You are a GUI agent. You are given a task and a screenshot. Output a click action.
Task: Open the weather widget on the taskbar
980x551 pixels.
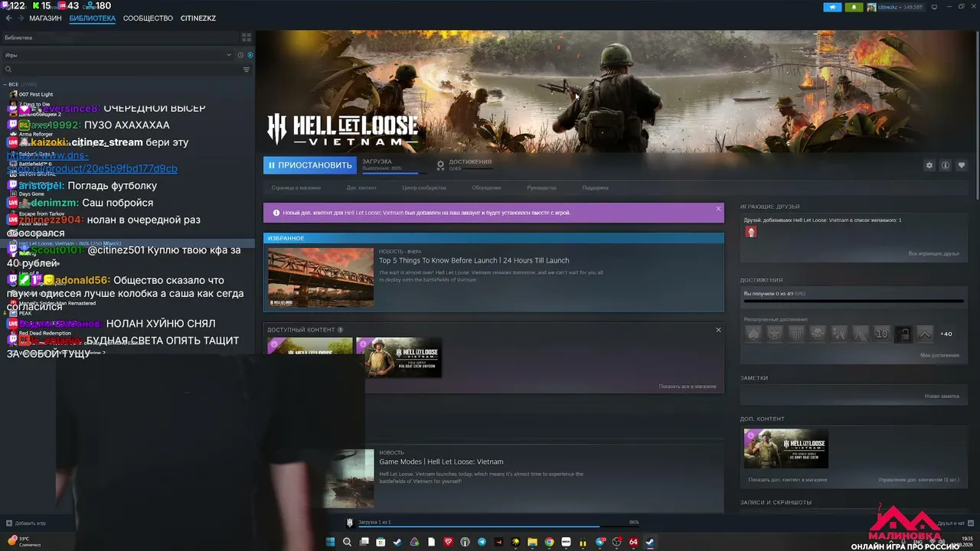23,542
